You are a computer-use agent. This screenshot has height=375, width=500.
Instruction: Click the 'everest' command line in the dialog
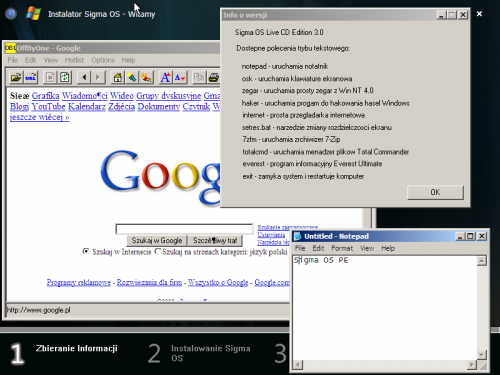(x=312, y=164)
